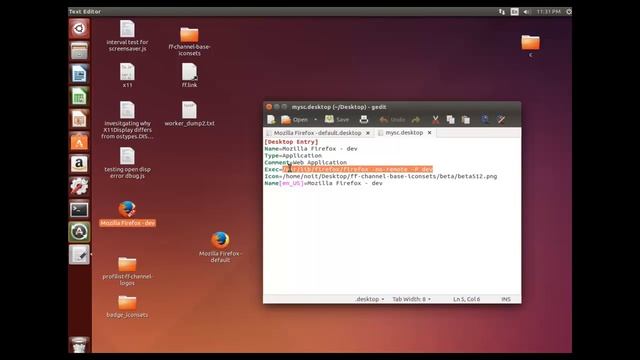The height and width of the screenshot is (360, 640).
Task: Select the ff-channel-base-iconsets folder
Action: [189, 41]
